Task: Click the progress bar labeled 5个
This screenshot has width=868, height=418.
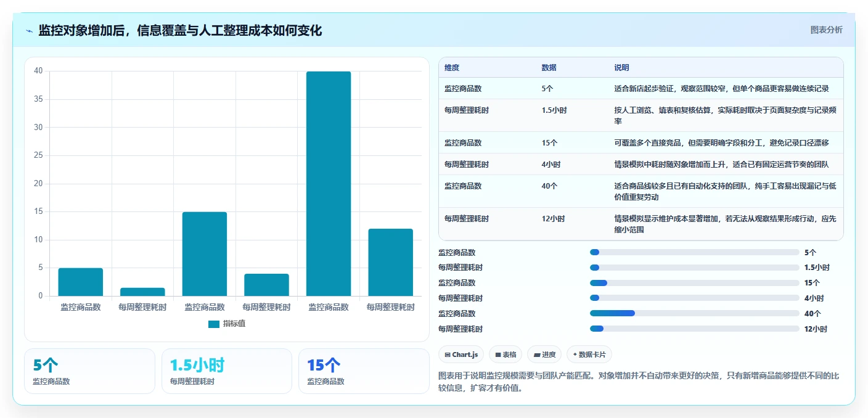Action: pos(694,252)
